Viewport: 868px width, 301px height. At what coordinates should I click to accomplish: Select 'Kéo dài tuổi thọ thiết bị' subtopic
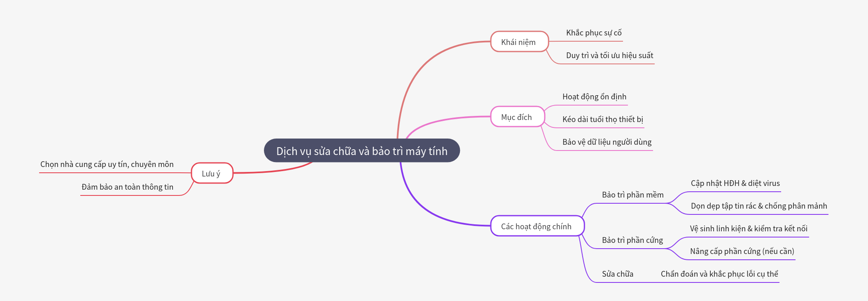tap(602, 120)
